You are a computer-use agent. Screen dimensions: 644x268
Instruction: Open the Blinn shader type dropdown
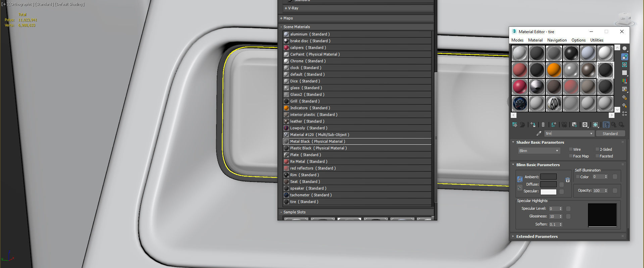click(x=539, y=151)
